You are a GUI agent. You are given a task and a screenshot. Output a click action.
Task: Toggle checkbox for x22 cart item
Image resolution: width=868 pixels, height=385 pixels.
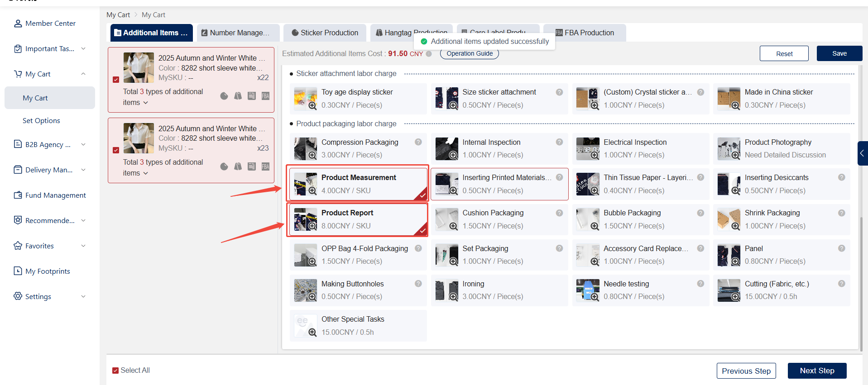116,80
